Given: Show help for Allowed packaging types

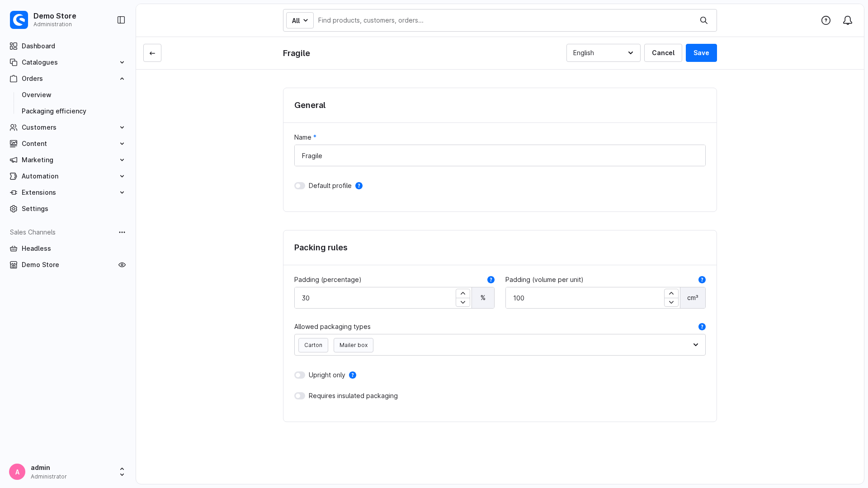Looking at the screenshot, I should (702, 327).
